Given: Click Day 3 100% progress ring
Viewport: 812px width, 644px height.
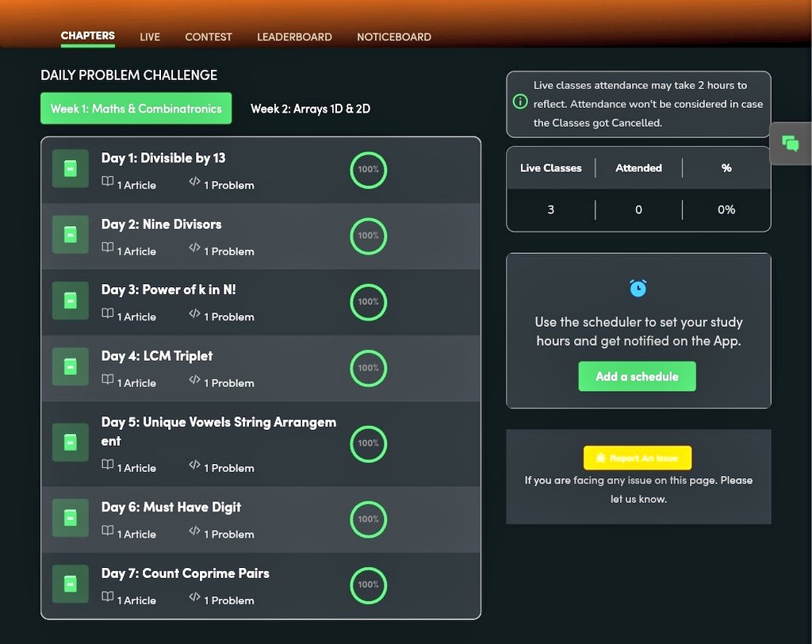Looking at the screenshot, I should 368,301.
